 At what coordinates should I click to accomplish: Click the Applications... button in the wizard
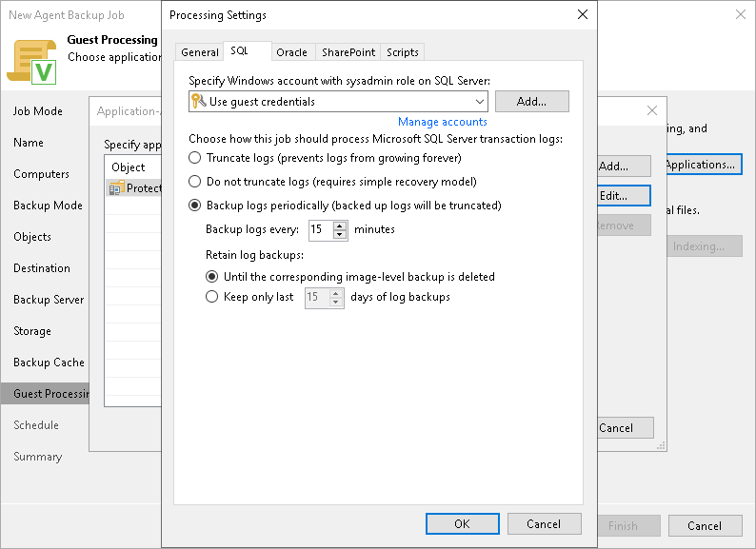coord(704,165)
